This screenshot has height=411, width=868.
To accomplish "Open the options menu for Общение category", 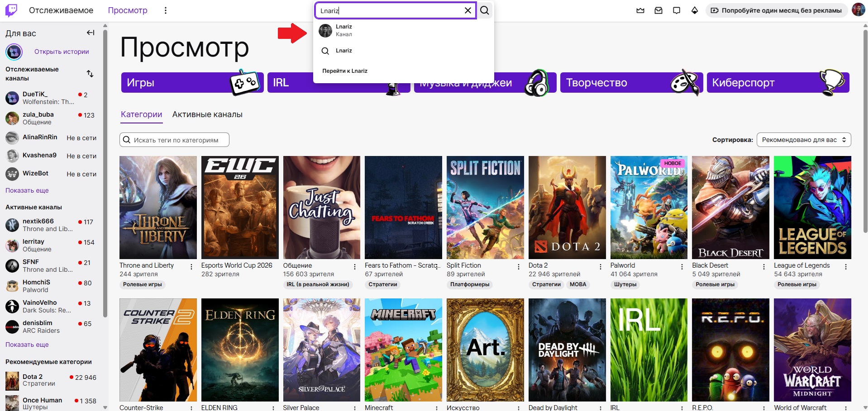I will pyautogui.click(x=355, y=267).
